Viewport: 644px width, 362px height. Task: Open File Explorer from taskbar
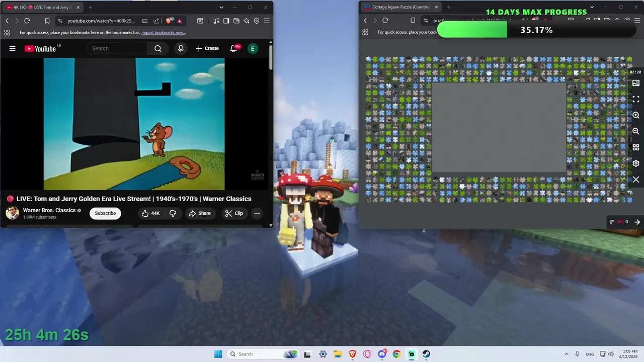pyautogui.click(x=337, y=354)
